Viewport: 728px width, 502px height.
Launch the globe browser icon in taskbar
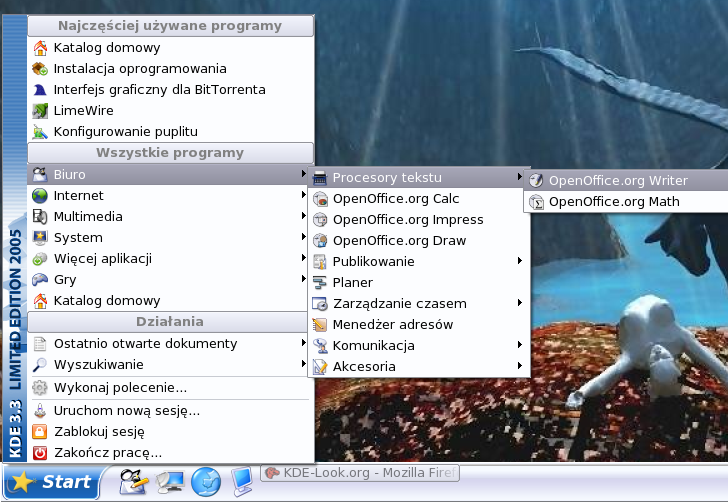tap(206, 482)
